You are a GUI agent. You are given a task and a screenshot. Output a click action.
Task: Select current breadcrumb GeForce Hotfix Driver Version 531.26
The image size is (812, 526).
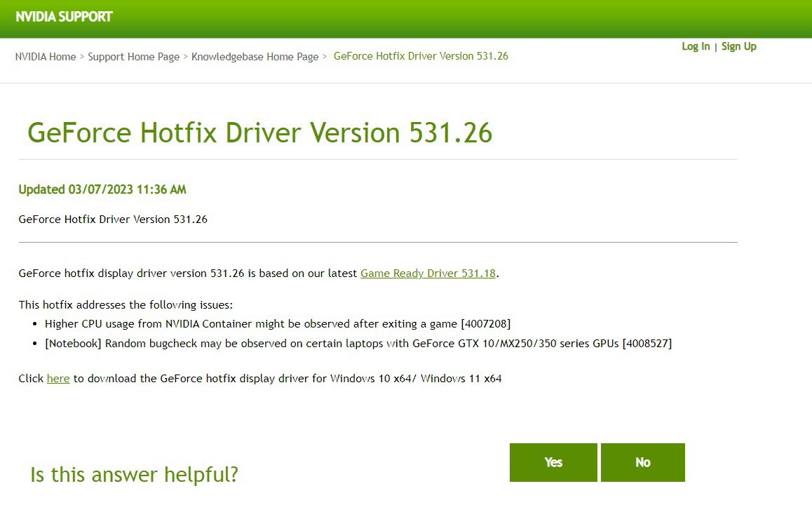pyautogui.click(x=421, y=56)
